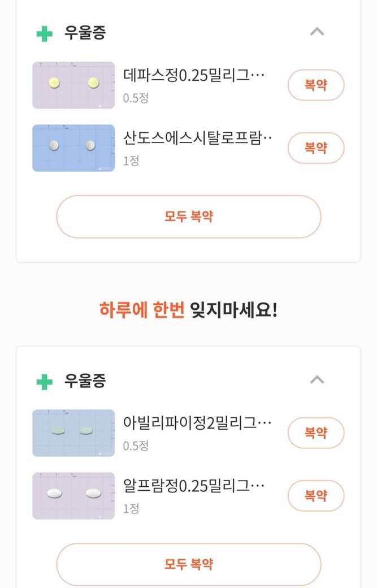The height and width of the screenshot is (588, 377).
Task: Mark 데파스정0.25밀리그 as taken with 복약
Action: click(x=316, y=85)
